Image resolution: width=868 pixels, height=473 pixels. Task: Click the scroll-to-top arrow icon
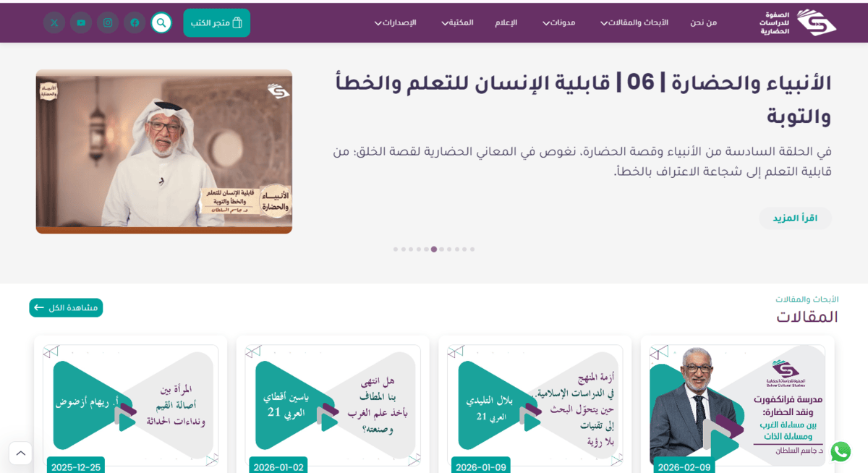[20, 453]
